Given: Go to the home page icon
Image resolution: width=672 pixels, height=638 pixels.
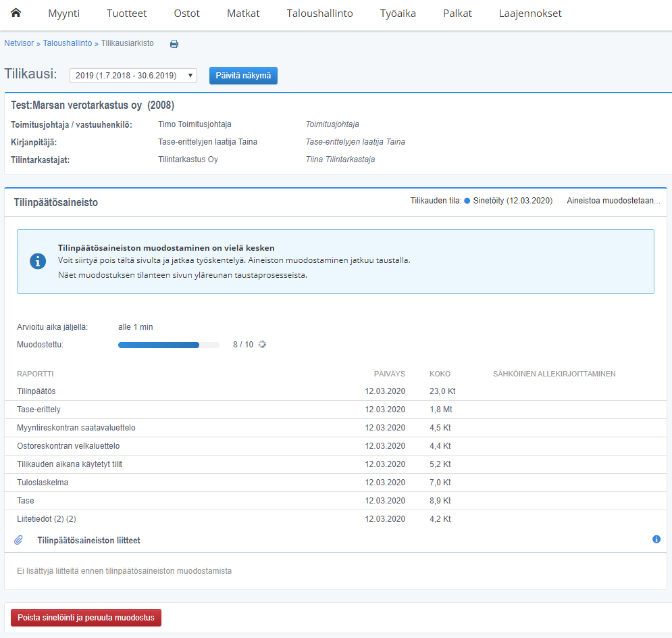Looking at the screenshot, I should 16,14.
